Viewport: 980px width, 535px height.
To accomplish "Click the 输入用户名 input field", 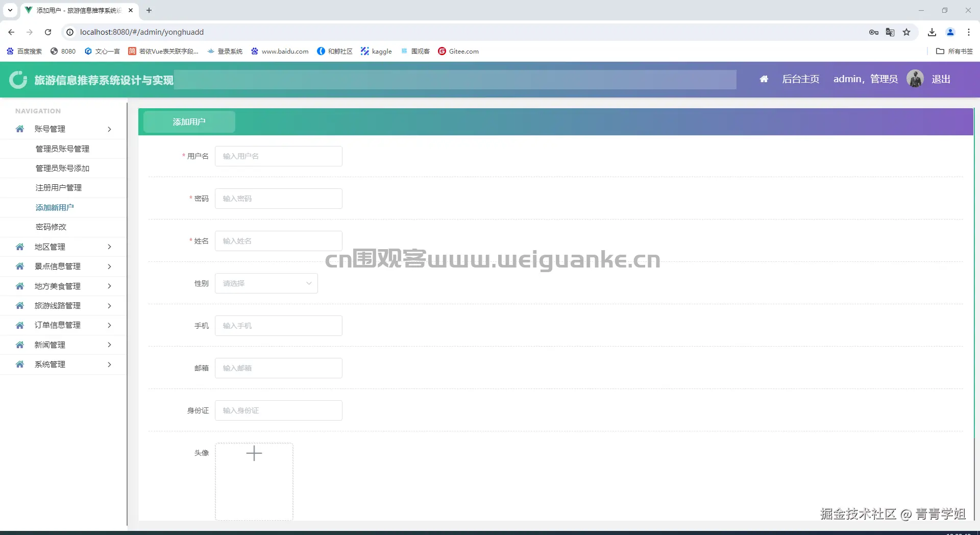I will pos(278,156).
